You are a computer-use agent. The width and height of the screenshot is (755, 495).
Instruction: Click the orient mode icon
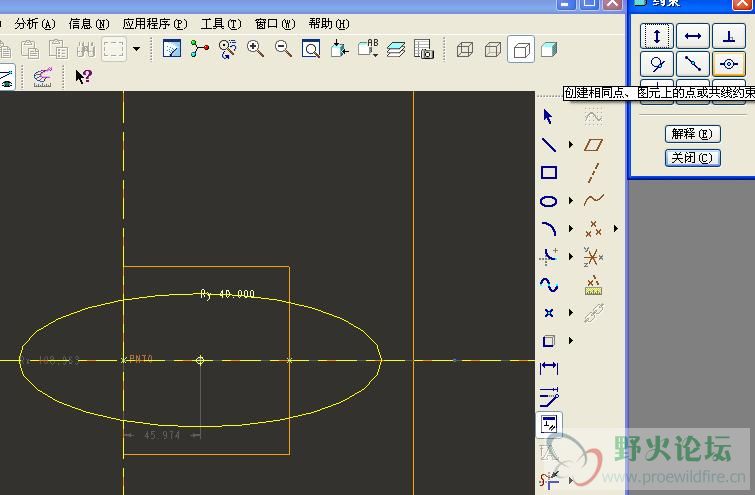point(227,49)
